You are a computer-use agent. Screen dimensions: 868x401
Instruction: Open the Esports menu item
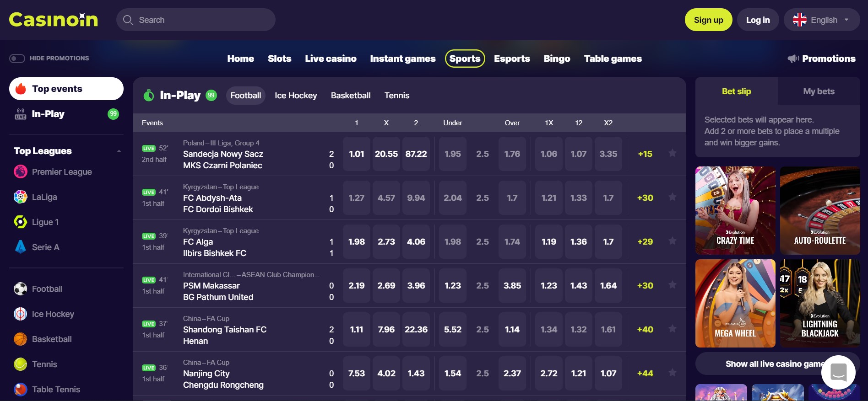tap(512, 59)
